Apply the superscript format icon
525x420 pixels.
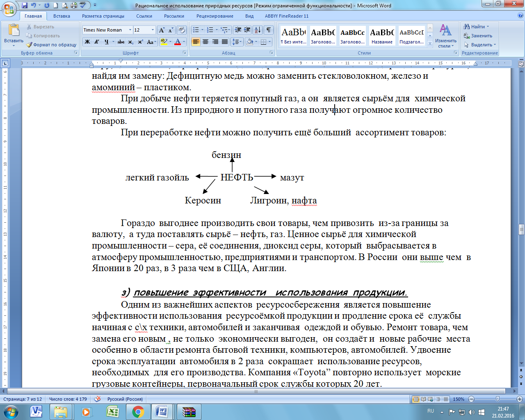point(140,42)
